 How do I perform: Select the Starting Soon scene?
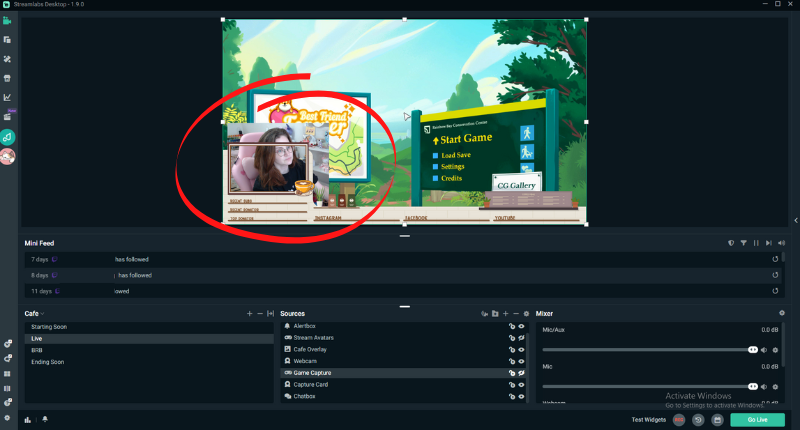tap(149, 327)
